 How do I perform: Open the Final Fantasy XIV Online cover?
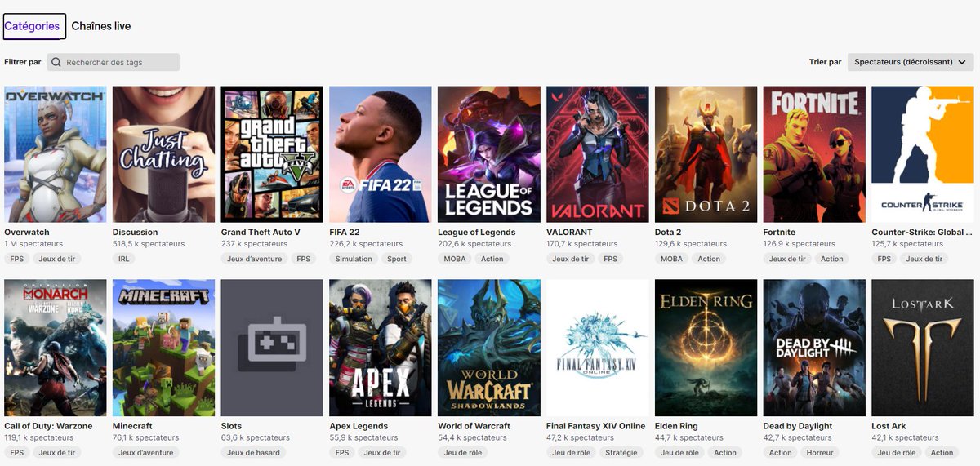598,348
